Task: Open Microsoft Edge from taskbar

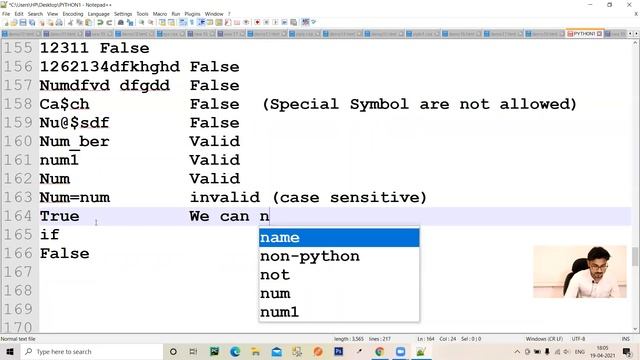Action: point(235,351)
